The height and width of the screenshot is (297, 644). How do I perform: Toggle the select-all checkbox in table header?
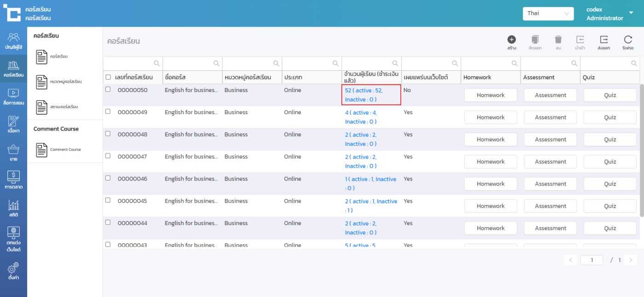click(x=108, y=77)
